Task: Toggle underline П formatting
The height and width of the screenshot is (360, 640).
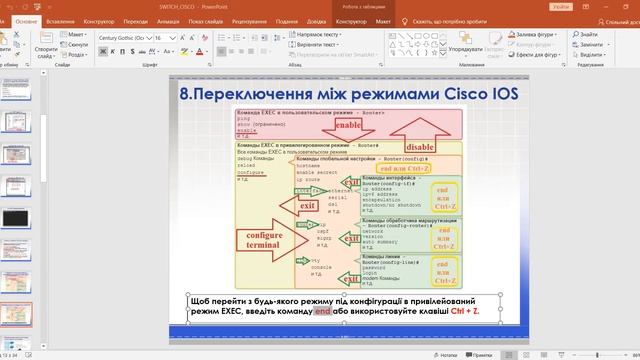Action: pos(122,51)
